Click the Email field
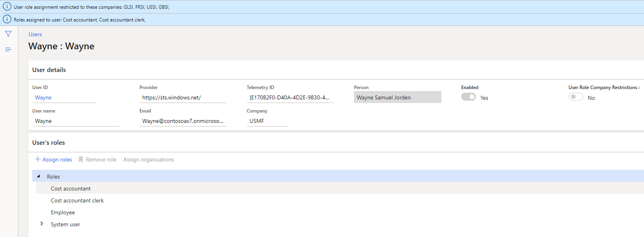This screenshot has height=237, width=644. [183, 121]
